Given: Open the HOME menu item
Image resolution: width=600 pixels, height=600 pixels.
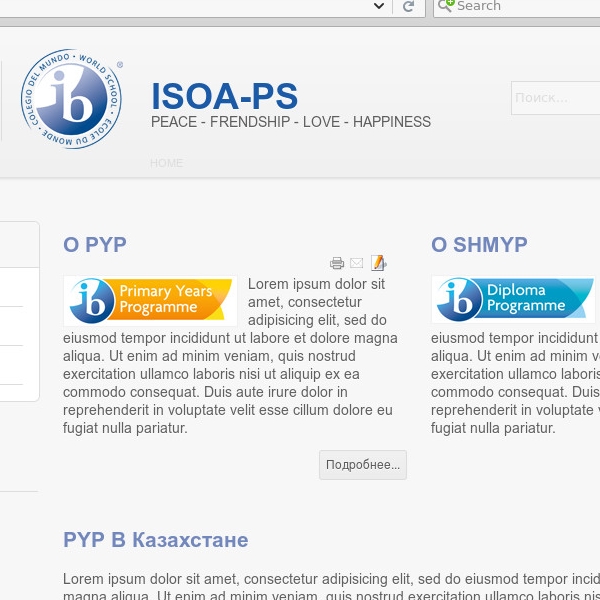Looking at the screenshot, I should click(x=166, y=163).
